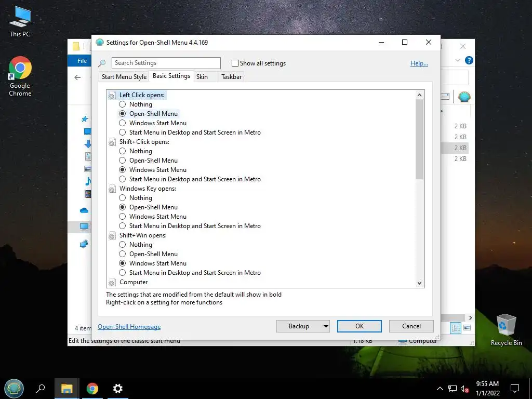Click the muted volume tray icon
The width and height of the screenshot is (532, 399).
(x=465, y=389)
